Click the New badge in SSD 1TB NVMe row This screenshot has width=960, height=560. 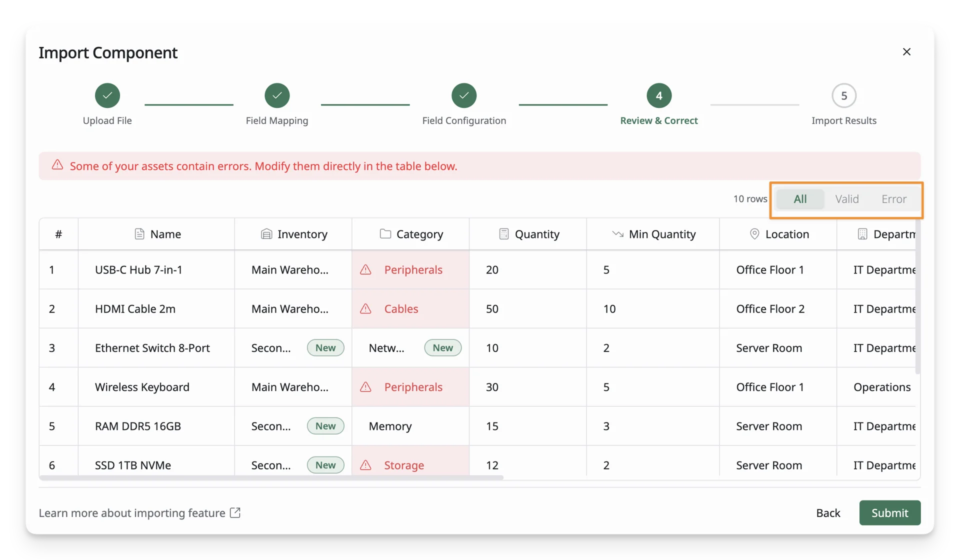[325, 465]
